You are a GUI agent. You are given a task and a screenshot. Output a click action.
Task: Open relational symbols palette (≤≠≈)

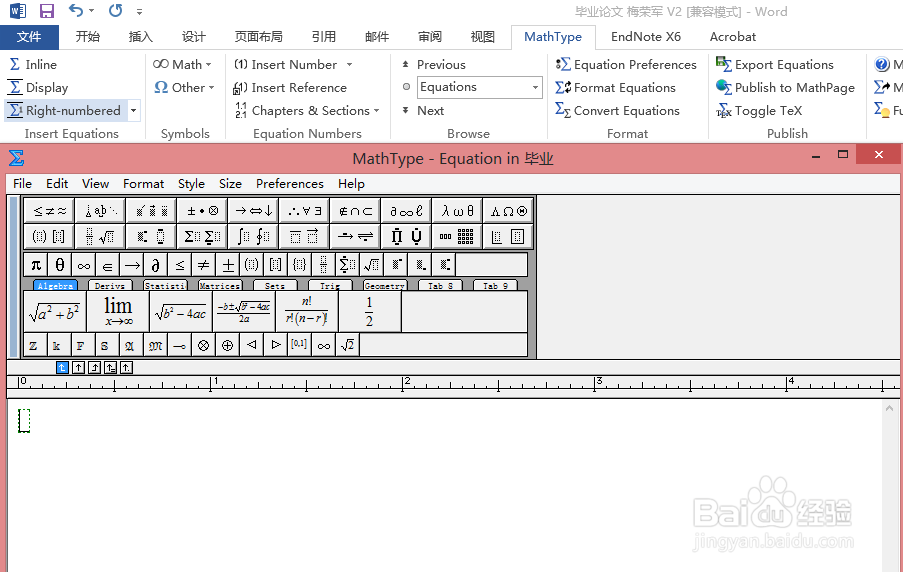pos(50,211)
